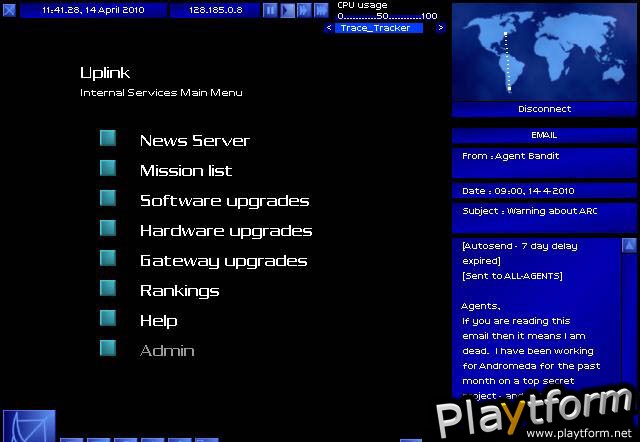Open the News Server menu entry
The height and width of the screenshot is (442, 640).
click(x=195, y=141)
